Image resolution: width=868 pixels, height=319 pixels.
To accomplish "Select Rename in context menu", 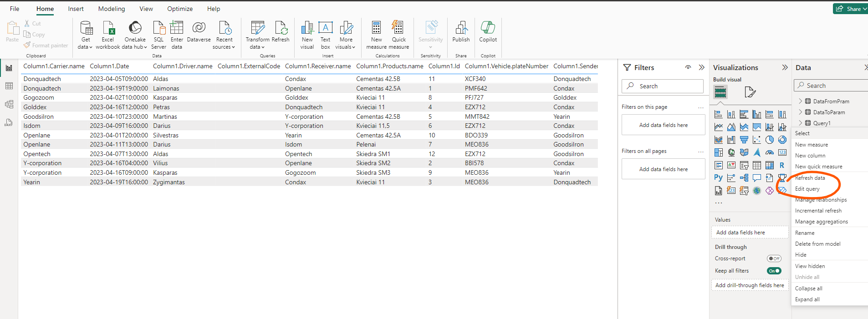I will point(805,233).
